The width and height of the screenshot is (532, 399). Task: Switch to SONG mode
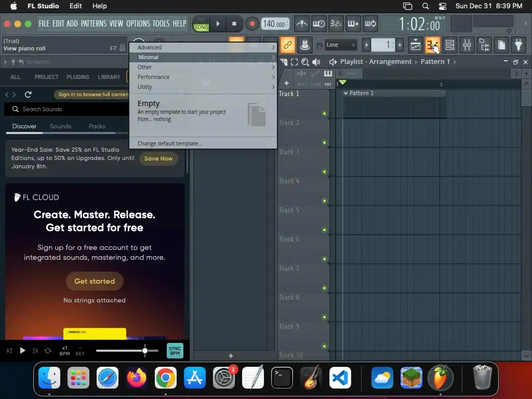(201, 28)
